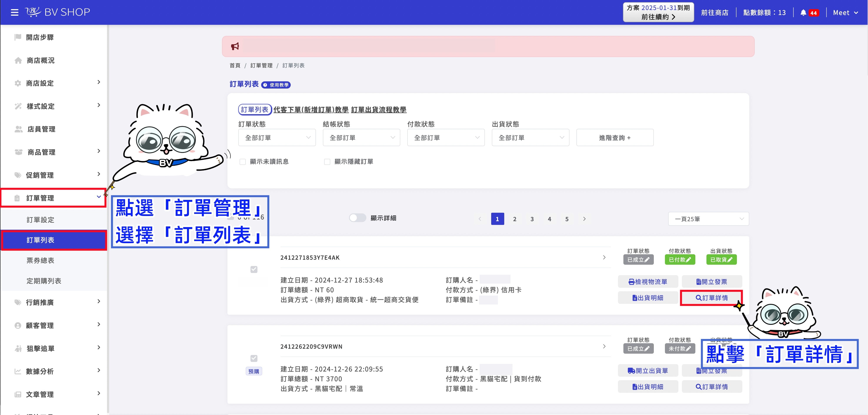
Task: Click 開立出貨單 for order 2412262209C9VRWN
Action: click(x=648, y=370)
